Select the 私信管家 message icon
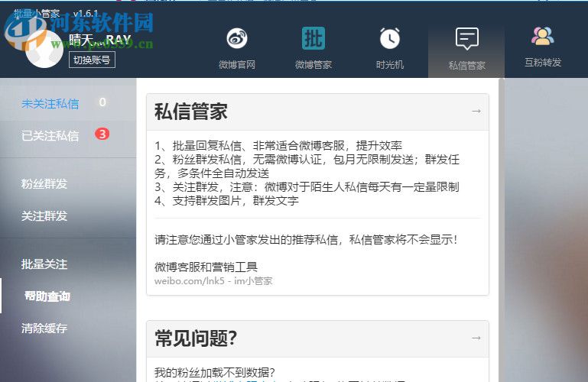588x382 pixels. (x=467, y=38)
